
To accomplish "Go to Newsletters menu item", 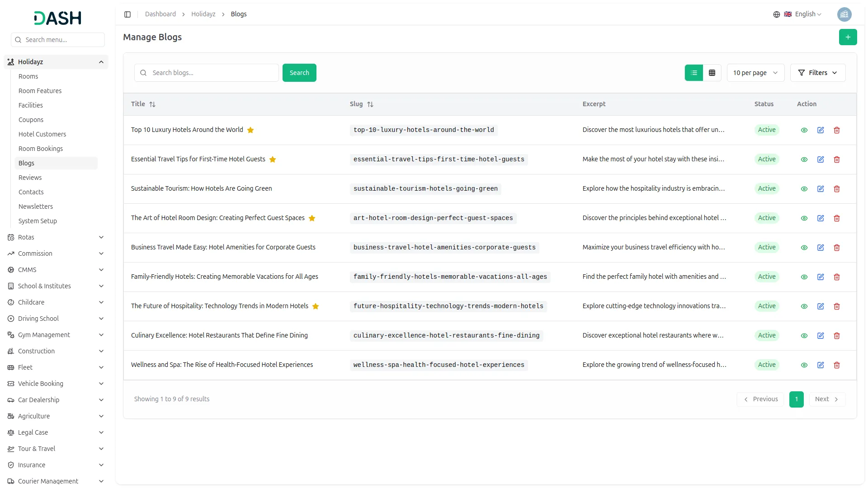I will pyautogui.click(x=36, y=206).
